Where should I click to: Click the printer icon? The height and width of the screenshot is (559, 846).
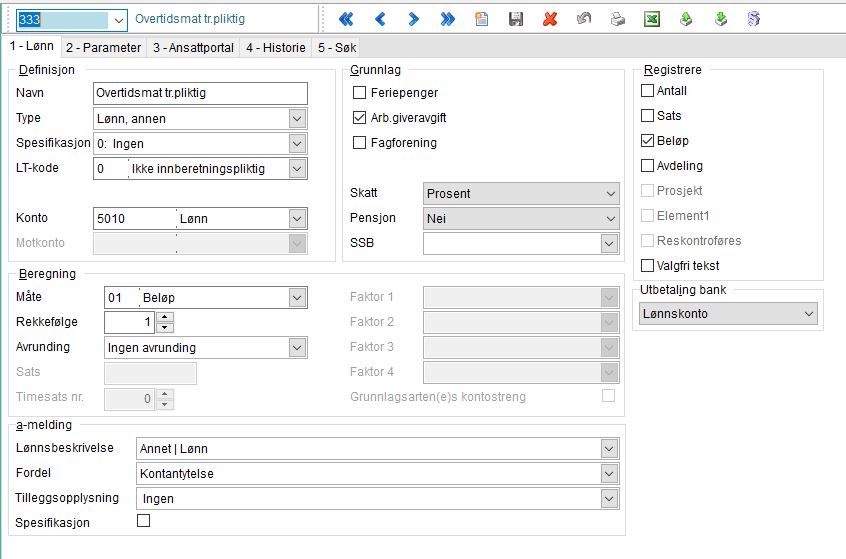(618, 19)
